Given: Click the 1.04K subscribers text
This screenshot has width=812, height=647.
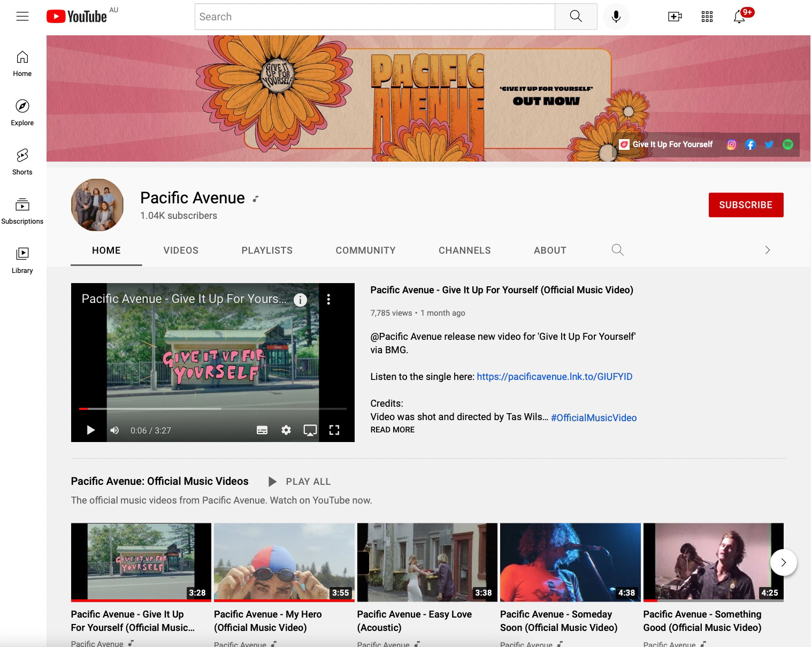Looking at the screenshot, I should point(179,216).
